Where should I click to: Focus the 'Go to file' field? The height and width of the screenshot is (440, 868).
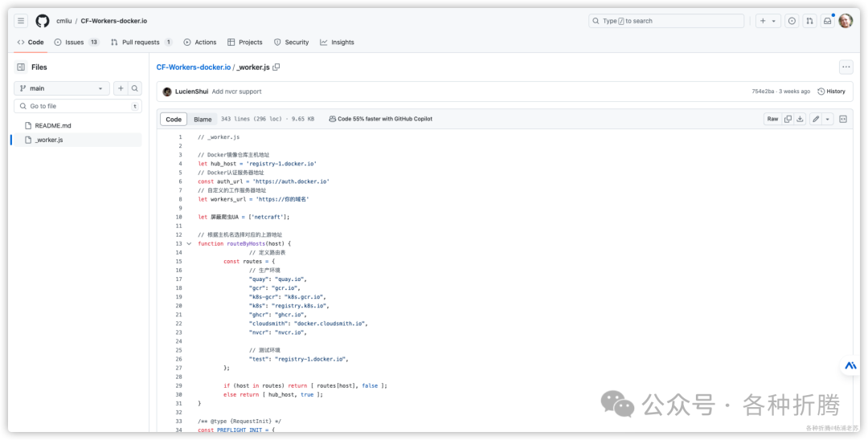tap(78, 106)
